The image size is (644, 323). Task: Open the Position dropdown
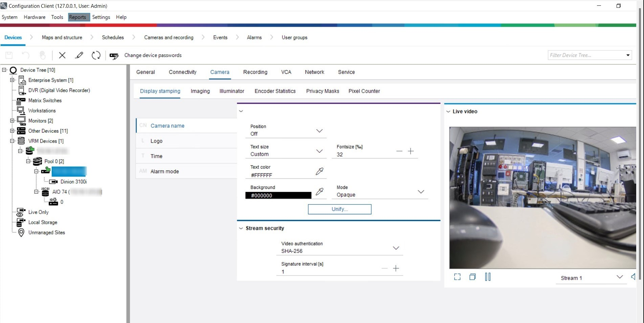[319, 131]
